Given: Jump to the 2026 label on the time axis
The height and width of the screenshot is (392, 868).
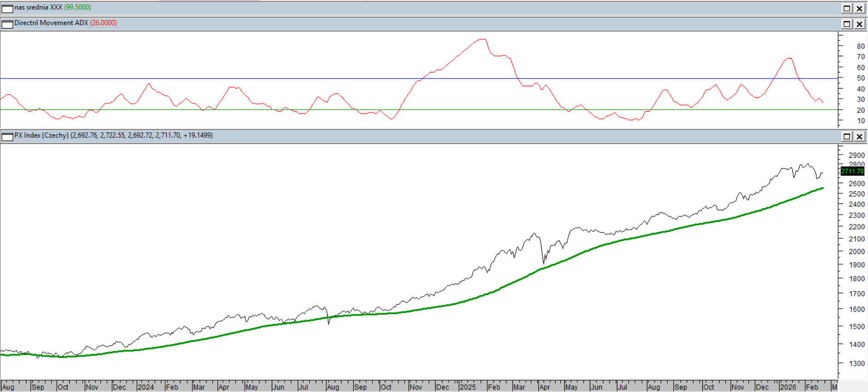Looking at the screenshot, I should click(788, 387).
